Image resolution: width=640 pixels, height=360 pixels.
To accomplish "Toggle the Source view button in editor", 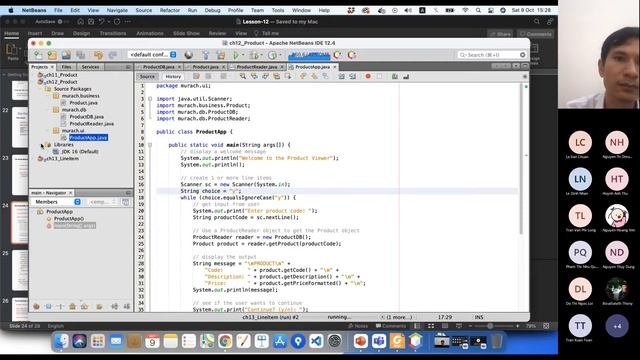I will tap(147, 76).
